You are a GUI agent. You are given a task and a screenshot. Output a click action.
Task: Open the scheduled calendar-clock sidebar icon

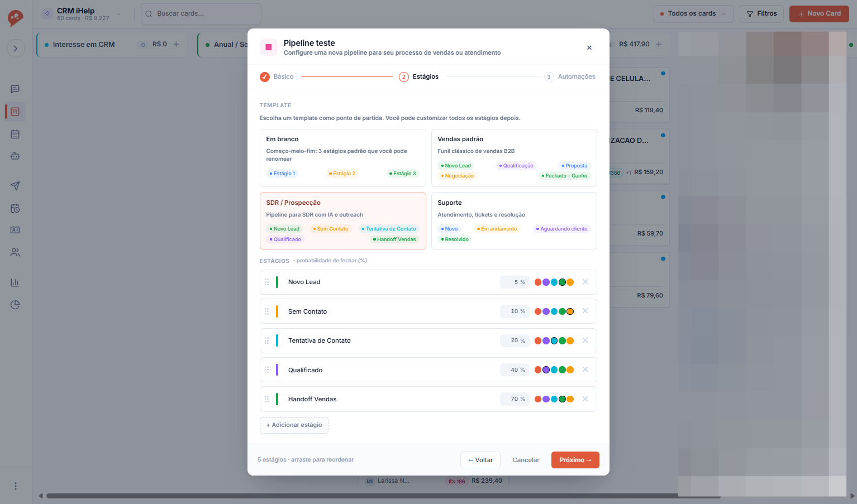click(x=15, y=208)
